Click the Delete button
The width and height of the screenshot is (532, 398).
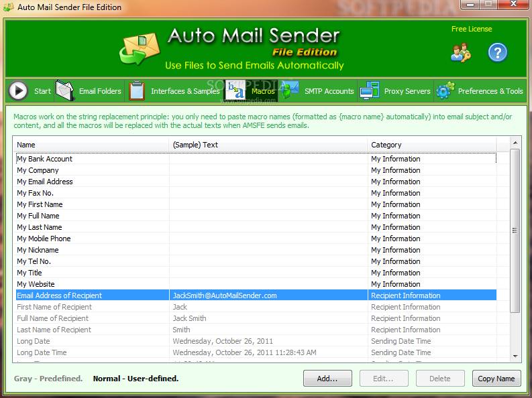pos(440,379)
